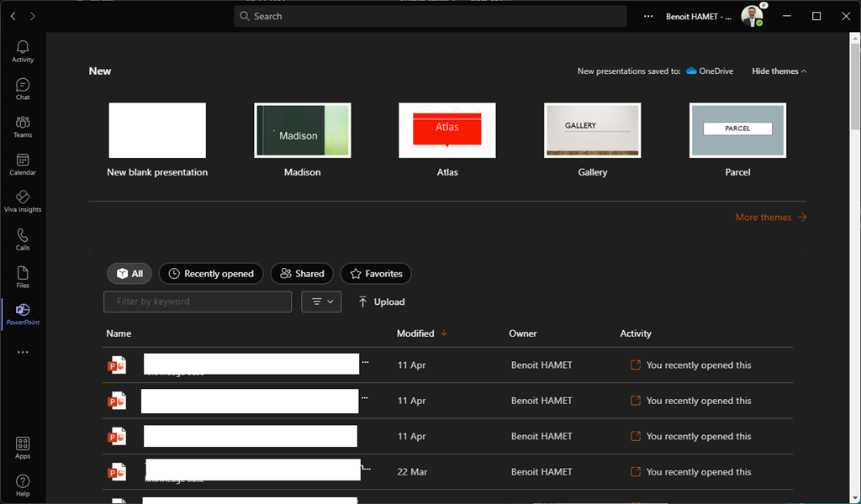
Task: Collapse themes with Hide themes chevron
Action: (779, 71)
